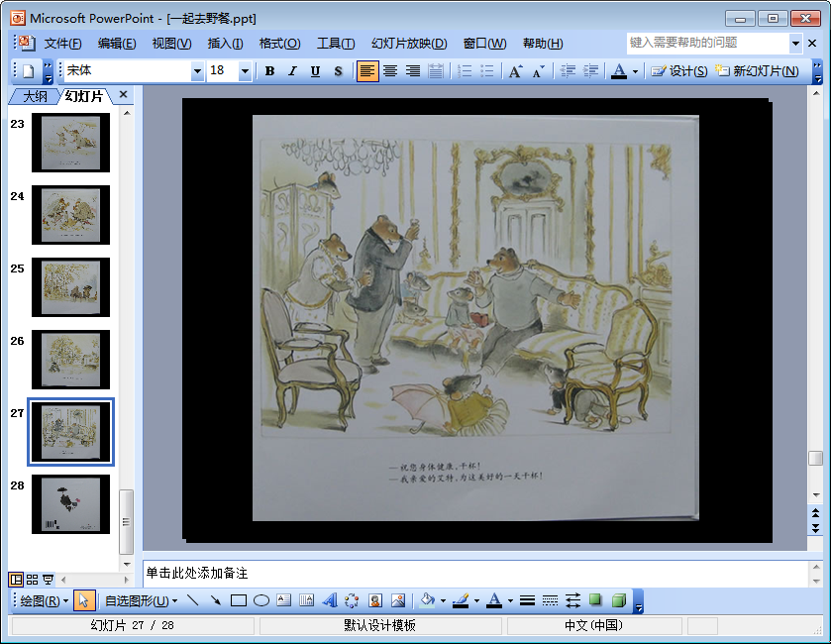Choose Dash Style
This screenshot has width=831, height=644.
(x=550, y=600)
